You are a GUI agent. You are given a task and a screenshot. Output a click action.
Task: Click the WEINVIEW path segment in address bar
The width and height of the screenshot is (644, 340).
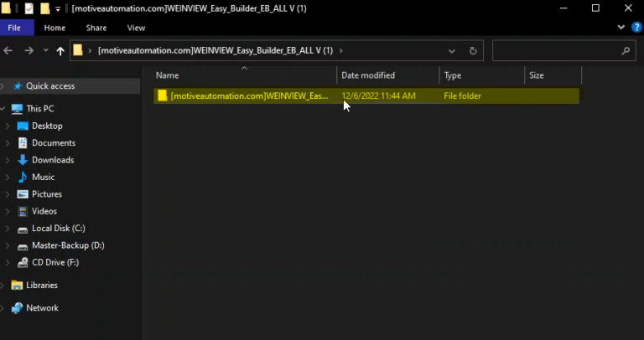216,51
